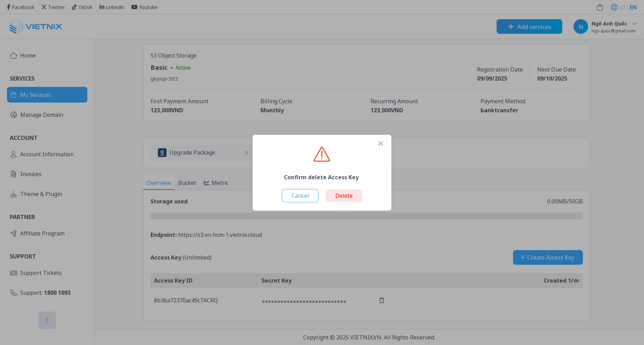This screenshot has width=644, height=345.
Task: Open Upgrade Package via its arrow
Action: [247, 152]
